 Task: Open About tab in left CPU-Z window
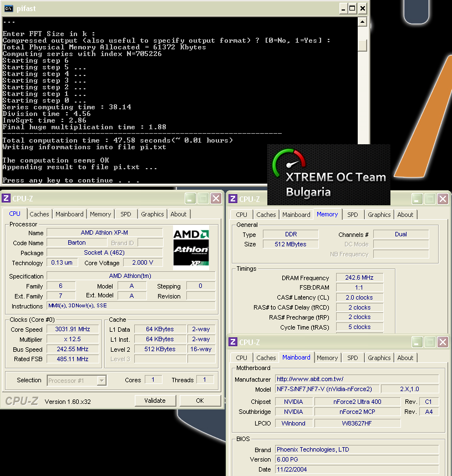click(x=179, y=214)
